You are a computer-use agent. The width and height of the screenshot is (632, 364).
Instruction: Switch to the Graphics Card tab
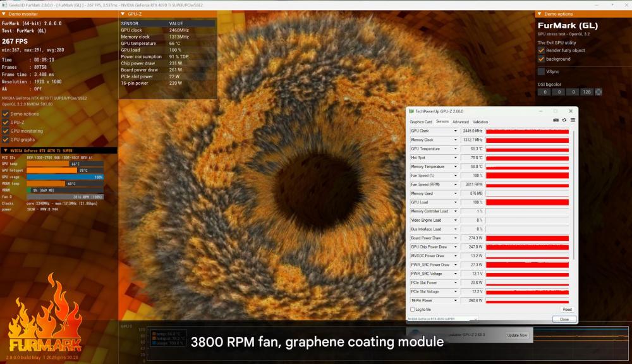click(x=421, y=122)
